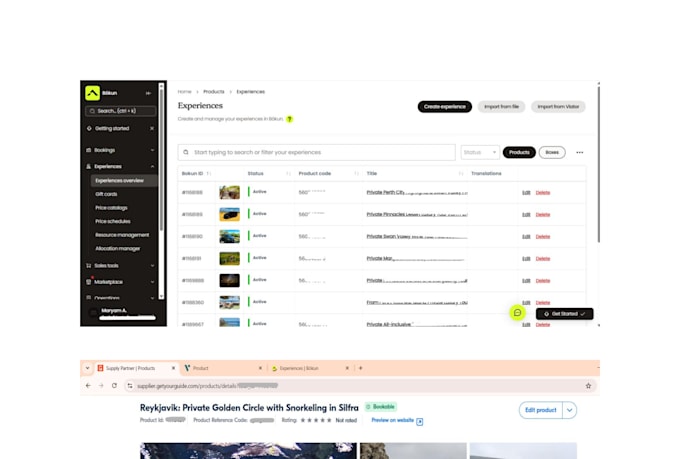The height and width of the screenshot is (459, 680).
Task: Click the Marketplace sidebar icon
Action: [88, 282]
